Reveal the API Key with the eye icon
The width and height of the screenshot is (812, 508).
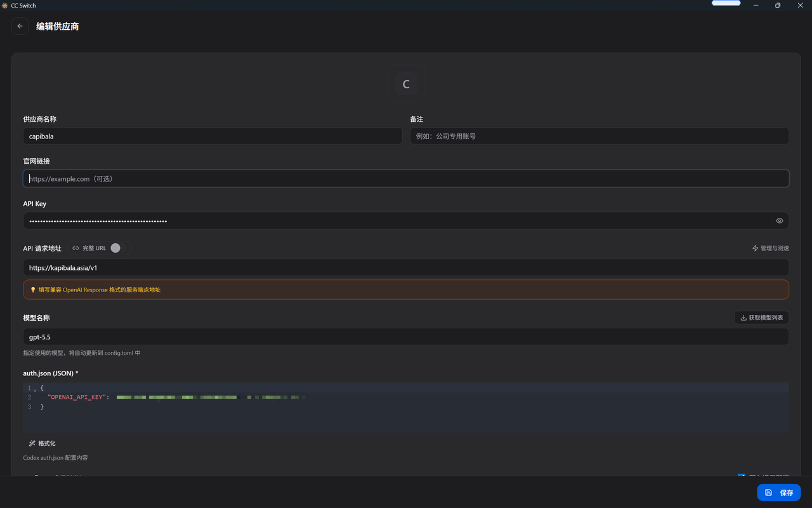[x=780, y=221]
